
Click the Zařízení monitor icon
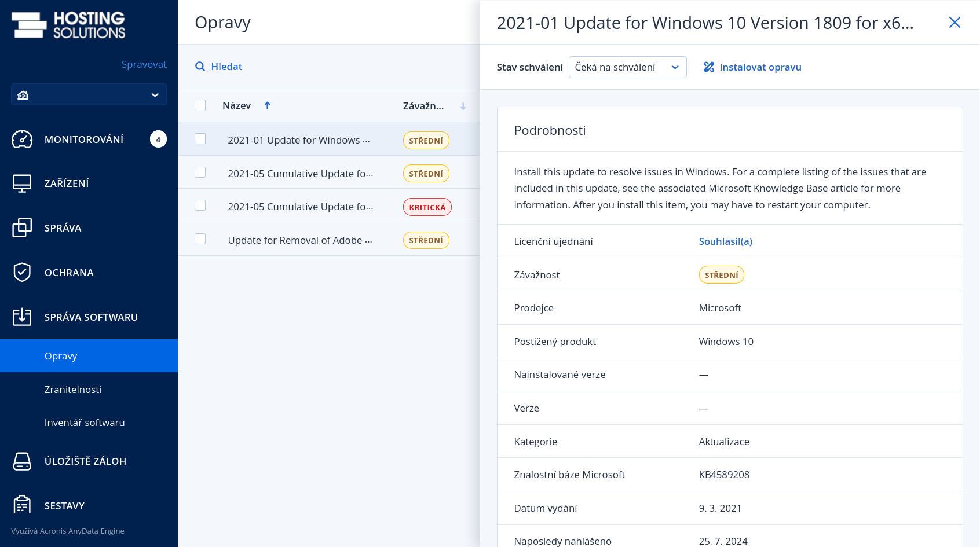click(x=22, y=183)
